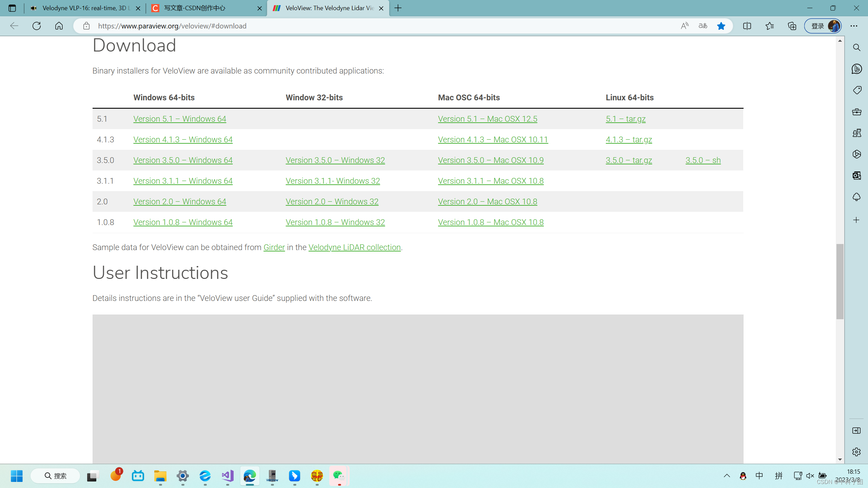Launch VeloView from the taskbar
The image size is (868, 488).
pos(272,476)
